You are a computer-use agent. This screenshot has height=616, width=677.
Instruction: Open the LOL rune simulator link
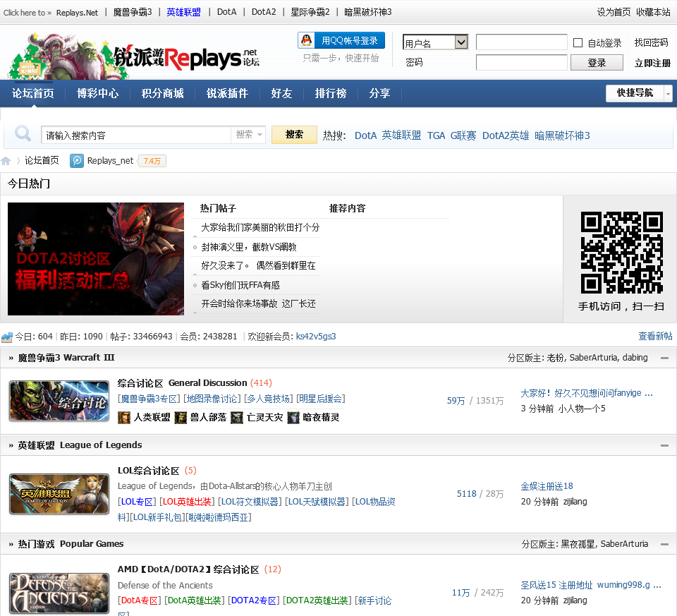click(250, 502)
